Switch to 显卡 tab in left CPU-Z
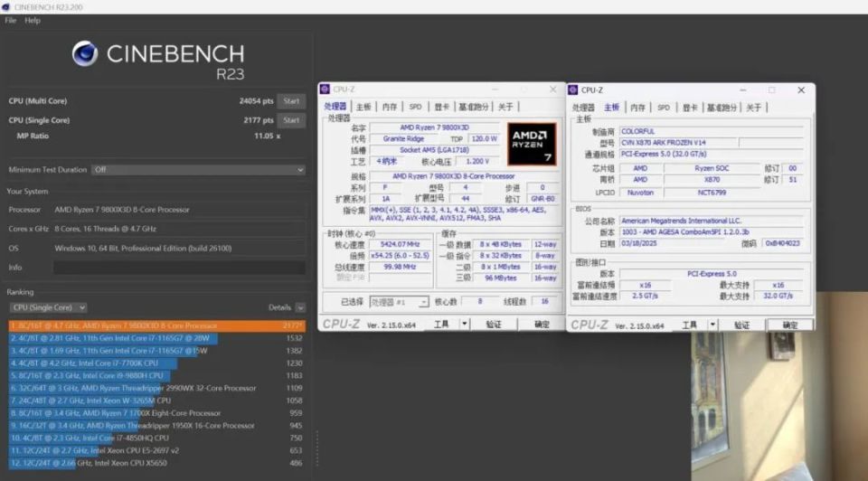 441,107
